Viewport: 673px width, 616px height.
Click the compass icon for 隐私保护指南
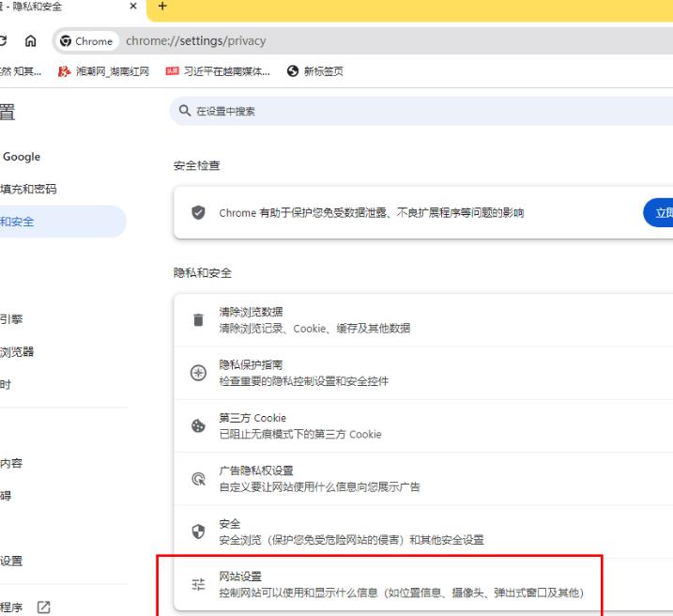coord(198,373)
